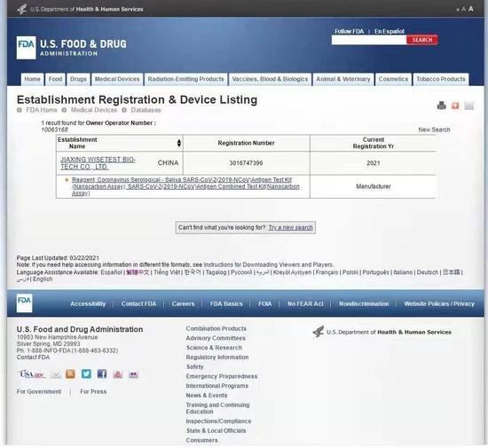The width and height of the screenshot is (488, 448).
Task: Open the Cosmetics navigation tab
Action: (393, 79)
